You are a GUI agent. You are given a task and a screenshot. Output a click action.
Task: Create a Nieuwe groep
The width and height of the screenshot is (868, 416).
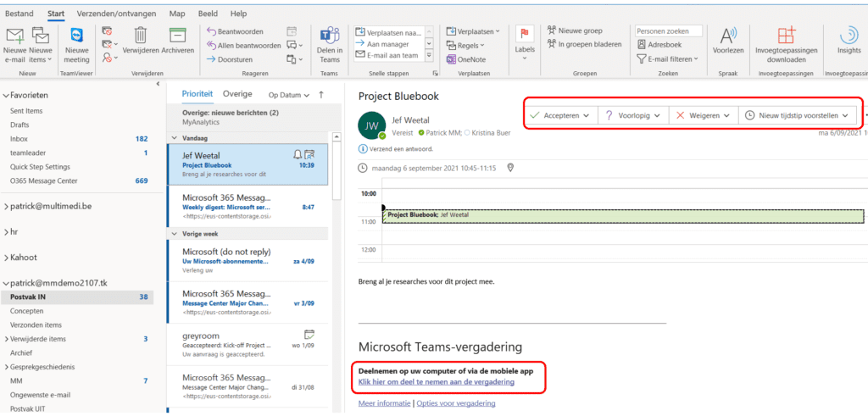click(x=575, y=31)
